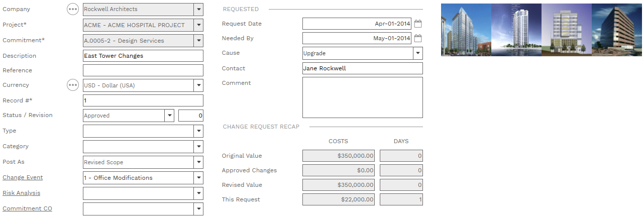Open the Risk Analysis link
644x217 pixels.
tap(21, 193)
